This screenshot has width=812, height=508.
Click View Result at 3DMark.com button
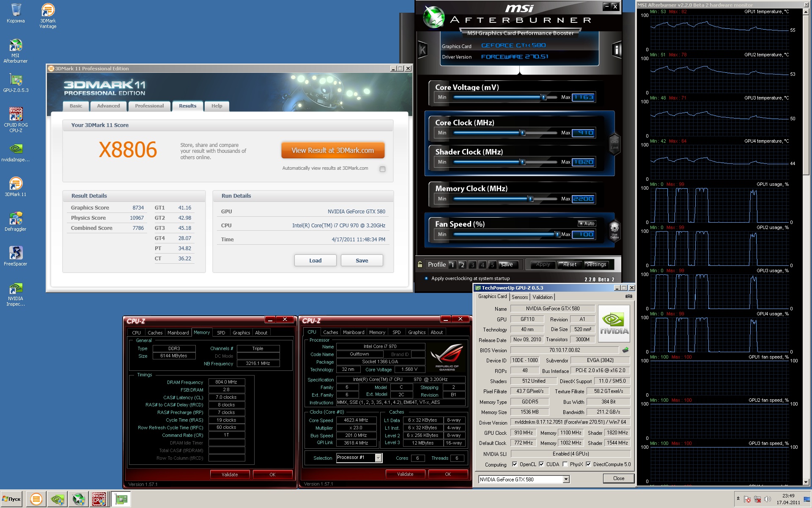(x=332, y=150)
